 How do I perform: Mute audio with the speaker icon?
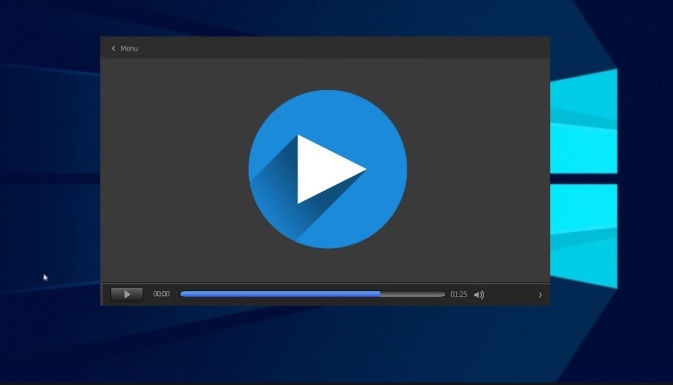pyautogui.click(x=479, y=294)
